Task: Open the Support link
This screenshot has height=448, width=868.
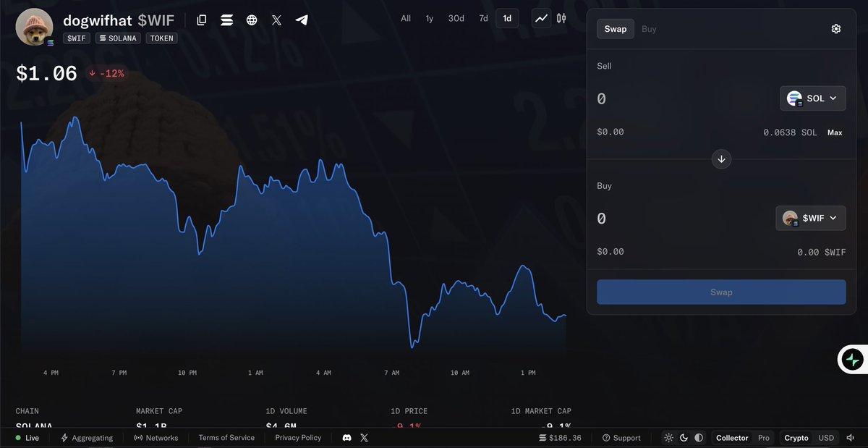Action: pyautogui.click(x=621, y=438)
